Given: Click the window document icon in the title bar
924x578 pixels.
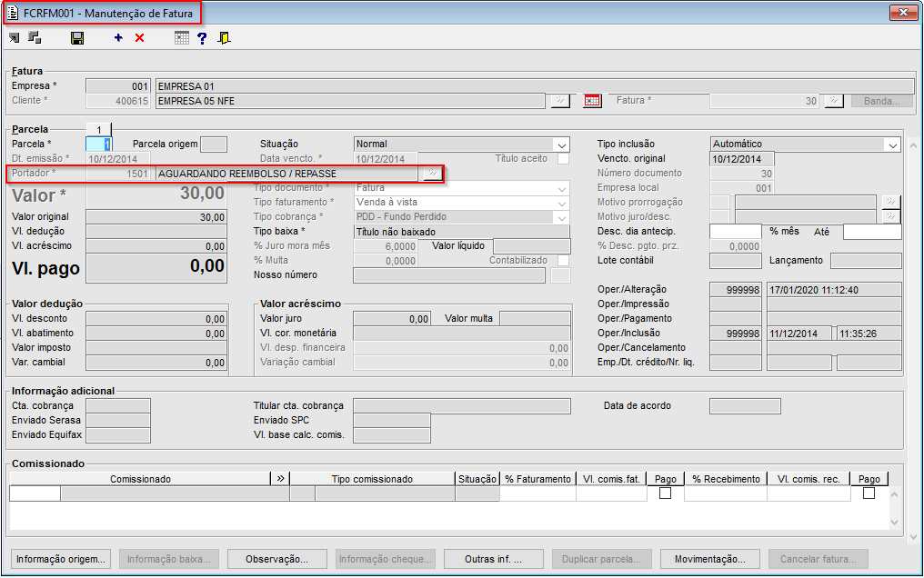Looking at the screenshot, I should pyautogui.click(x=13, y=13).
